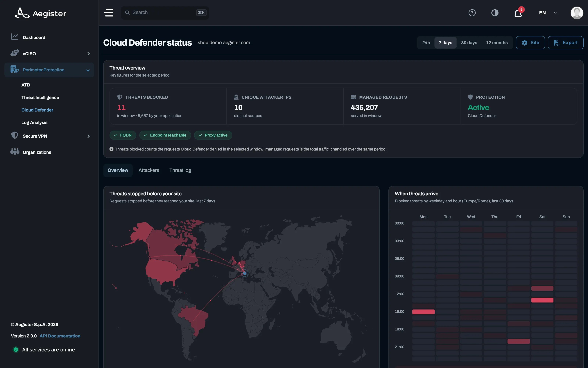The image size is (588, 368).
Task: Open the API Documentation link
Action: [x=60, y=336]
